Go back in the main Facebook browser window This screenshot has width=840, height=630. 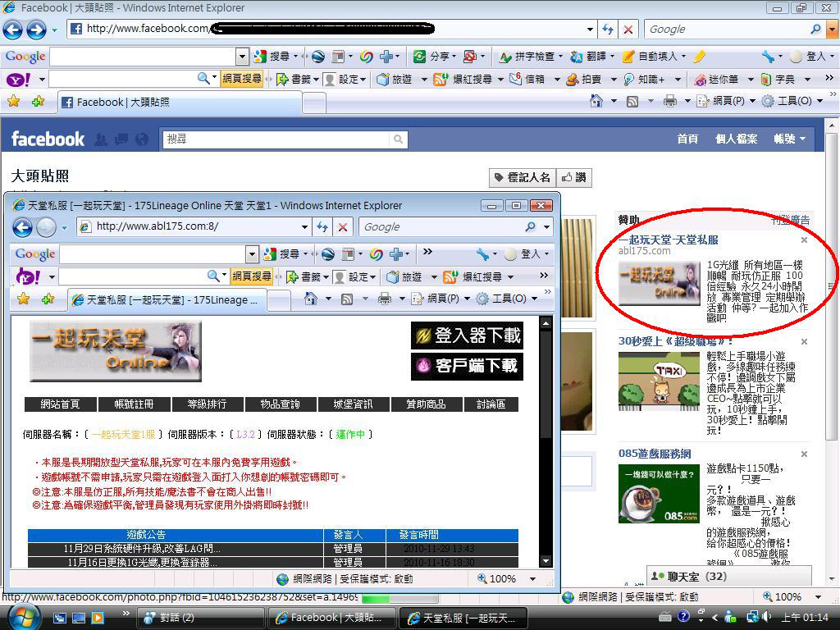point(13,30)
